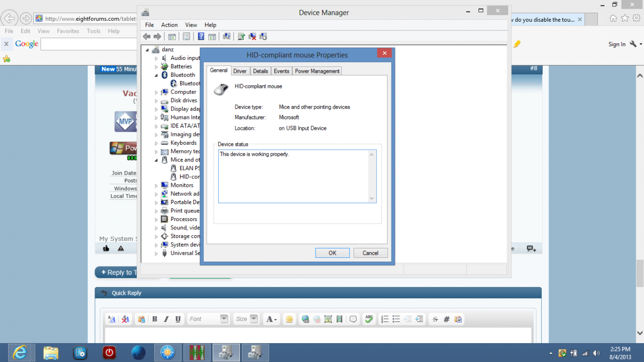Image resolution: width=644 pixels, height=362 pixels.
Task: Open the smilies icon in editor
Action: (289, 319)
